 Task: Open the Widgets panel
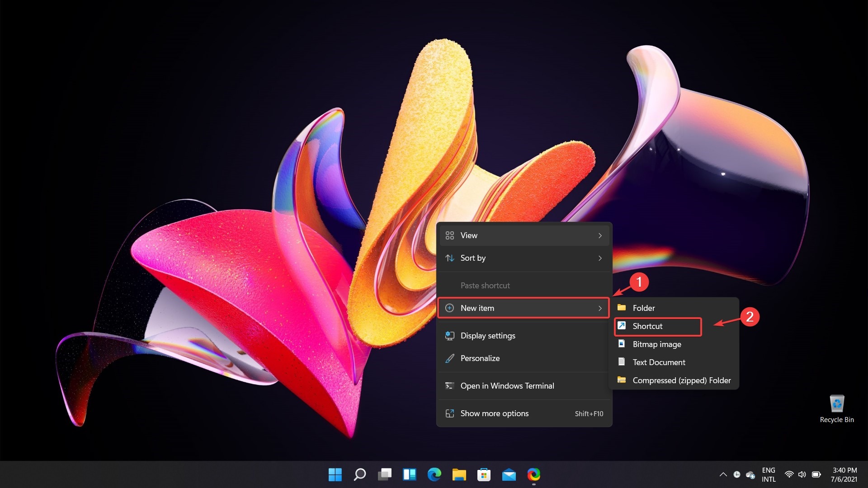tap(410, 475)
